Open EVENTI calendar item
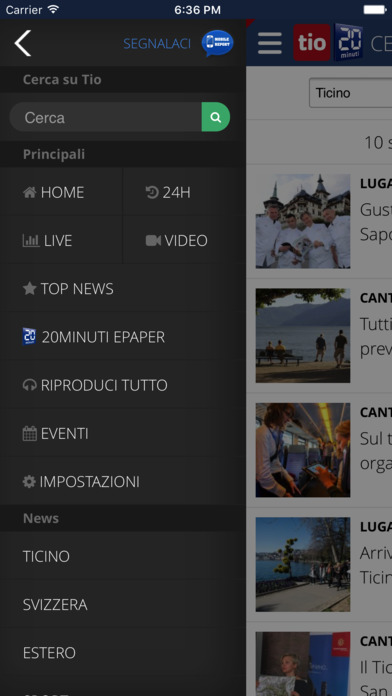The width and height of the screenshot is (392, 696). pos(123,434)
